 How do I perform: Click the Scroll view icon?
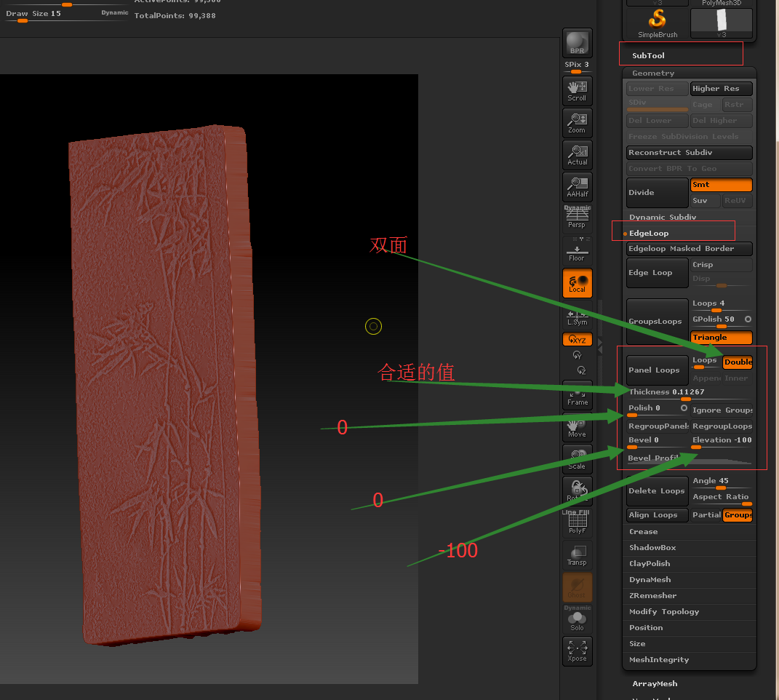(x=577, y=91)
